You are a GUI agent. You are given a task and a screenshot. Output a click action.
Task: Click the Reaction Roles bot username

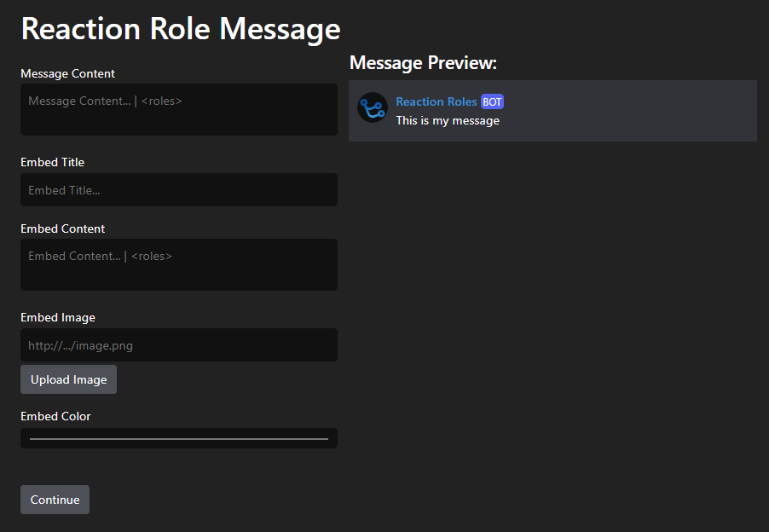436,101
